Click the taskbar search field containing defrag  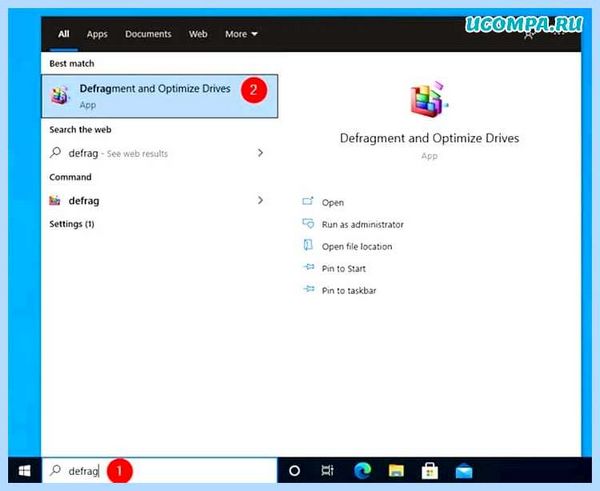[160, 470]
